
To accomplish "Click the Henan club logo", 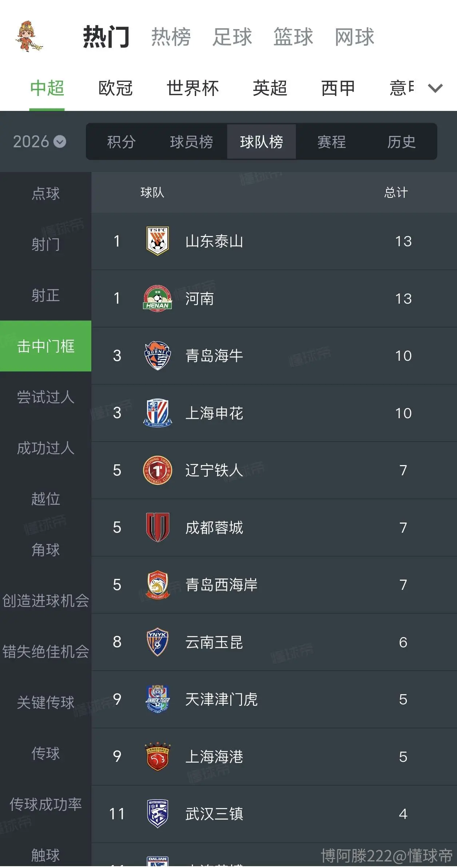I will pos(157,298).
